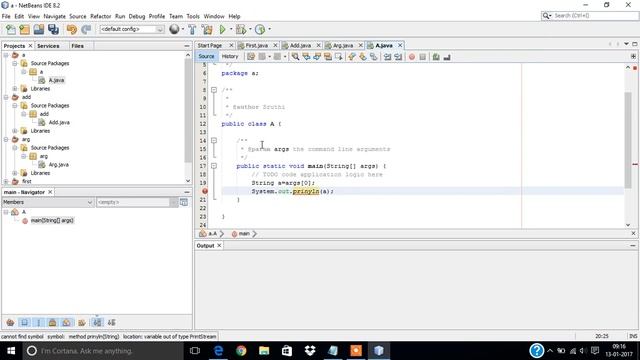Screen dimensions: 640x360
Task: Open the Members dropdown in Navigator
Action: tap(48, 202)
